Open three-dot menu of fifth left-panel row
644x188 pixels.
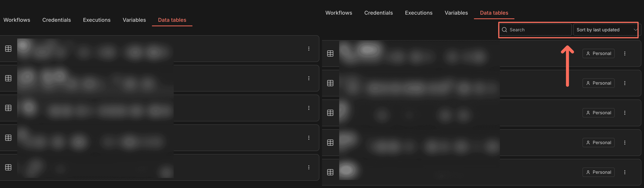[x=309, y=167]
